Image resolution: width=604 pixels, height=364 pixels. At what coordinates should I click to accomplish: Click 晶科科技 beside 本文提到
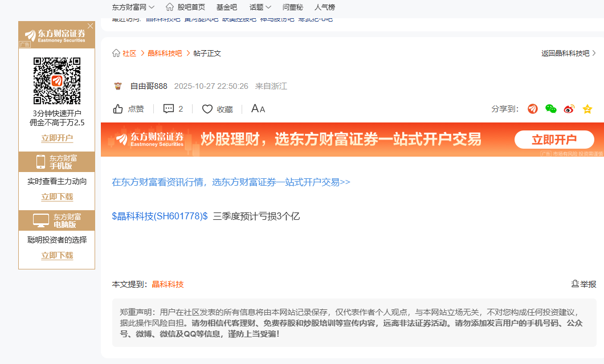point(168,284)
